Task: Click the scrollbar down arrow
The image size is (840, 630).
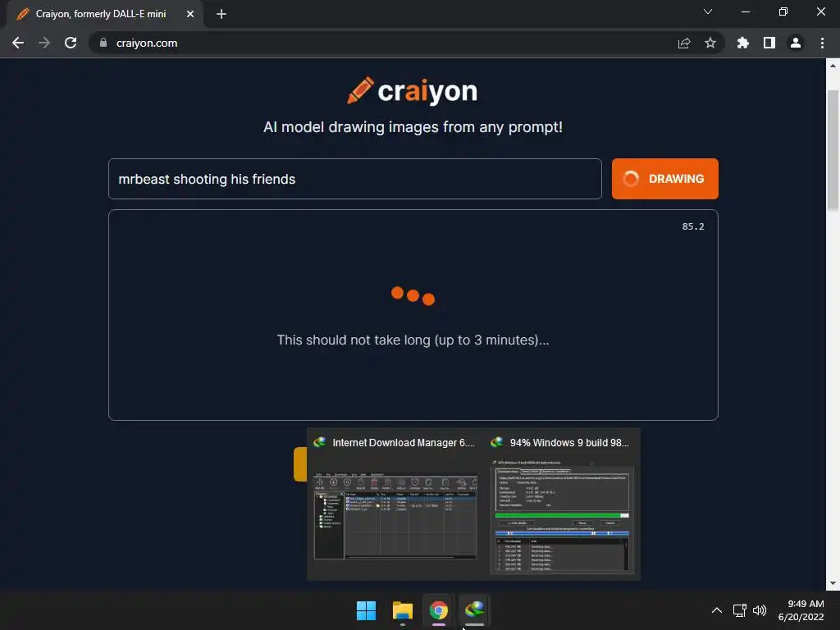Action: (x=833, y=583)
